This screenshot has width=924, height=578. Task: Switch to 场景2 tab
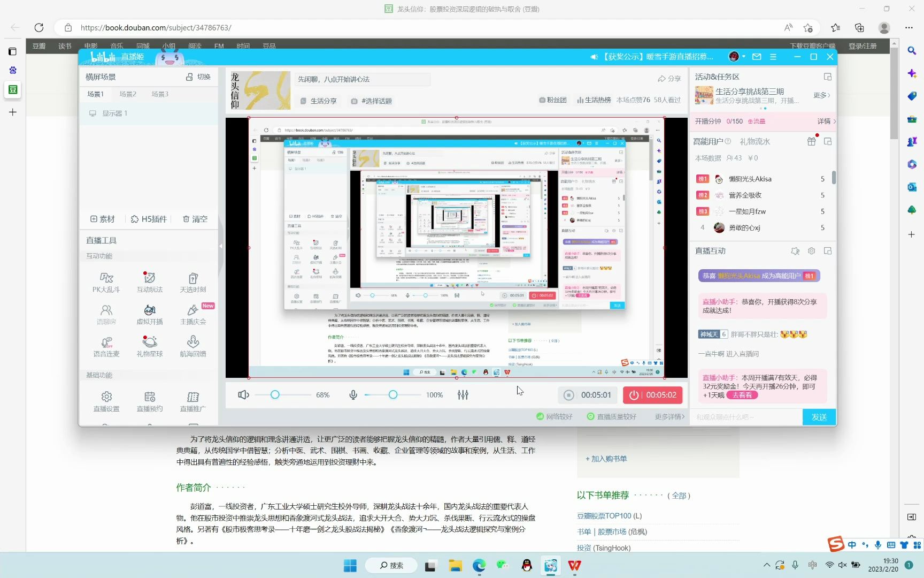click(x=127, y=94)
